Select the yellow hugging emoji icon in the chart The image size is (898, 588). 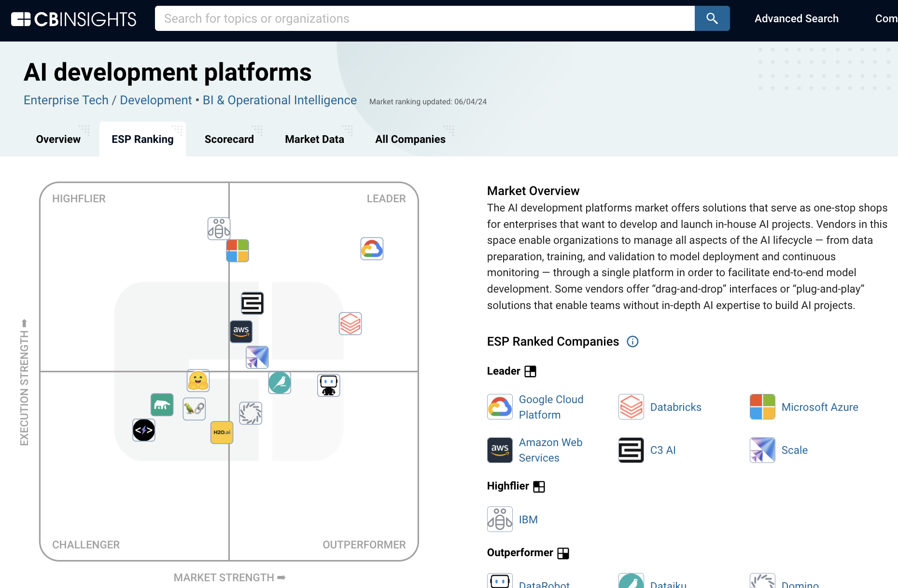198,380
